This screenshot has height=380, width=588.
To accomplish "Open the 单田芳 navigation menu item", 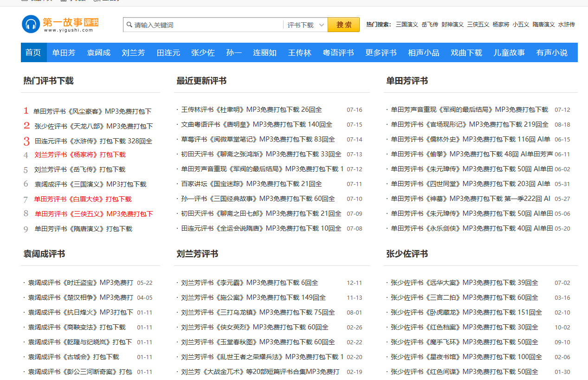I will 64,52.
